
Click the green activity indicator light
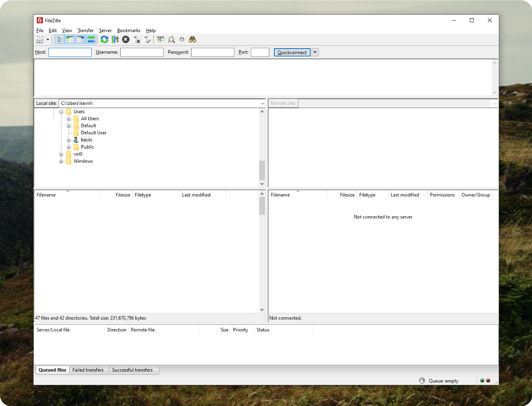click(x=482, y=380)
